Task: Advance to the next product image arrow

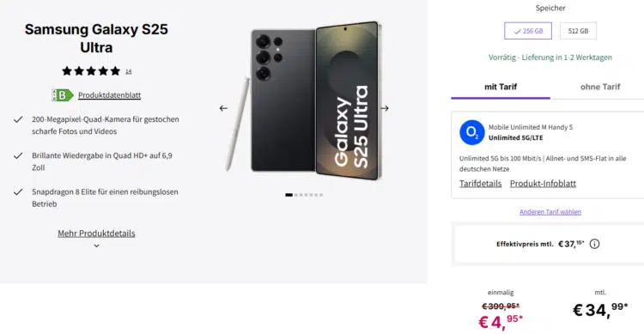Action: [385, 108]
